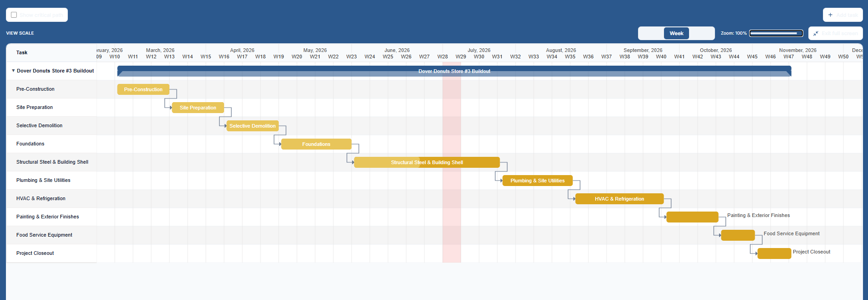868x300 pixels.
Task: Click the July, 2026 month header
Action: click(479, 50)
